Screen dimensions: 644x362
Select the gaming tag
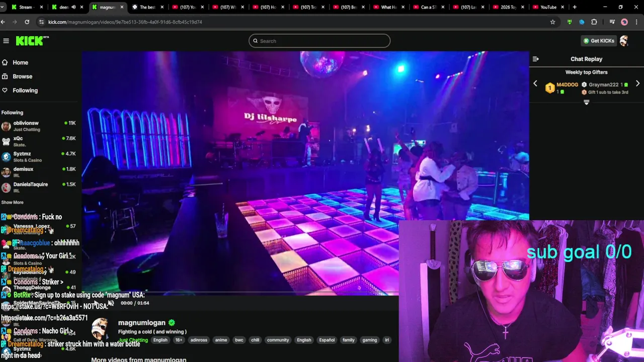pyautogui.click(x=370, y=340)
